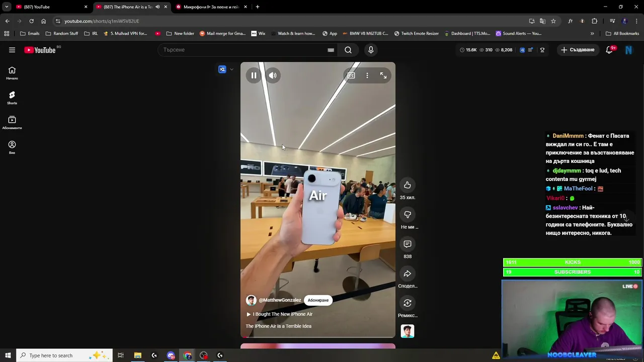Image resolution: width=644 pixels, height=362 pixels.
Task: Switch to the Микрофони browser tab
Action: click(210, 7)
